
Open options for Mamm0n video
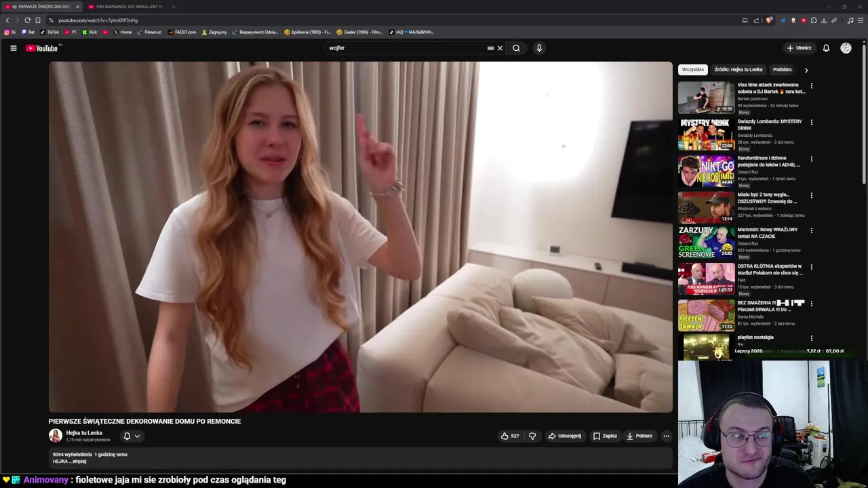click(x=811, y=230)
